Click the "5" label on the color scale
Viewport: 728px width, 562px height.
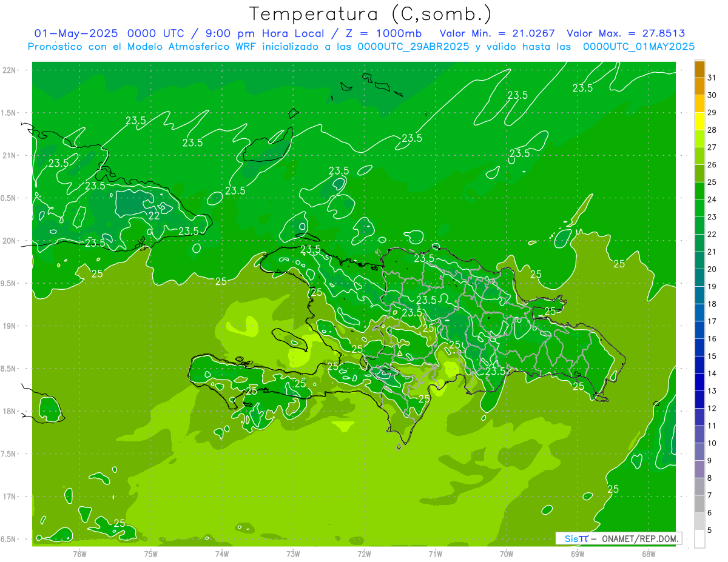pyautogui.click(x=710, y=530)
